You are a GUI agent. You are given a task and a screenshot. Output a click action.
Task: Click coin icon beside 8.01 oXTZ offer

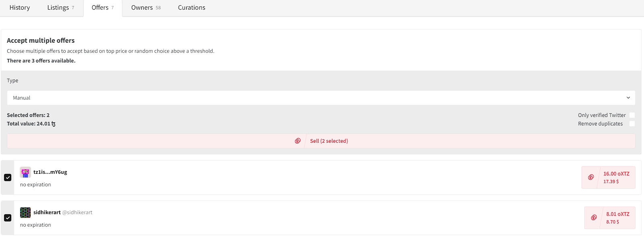(594, 217)
